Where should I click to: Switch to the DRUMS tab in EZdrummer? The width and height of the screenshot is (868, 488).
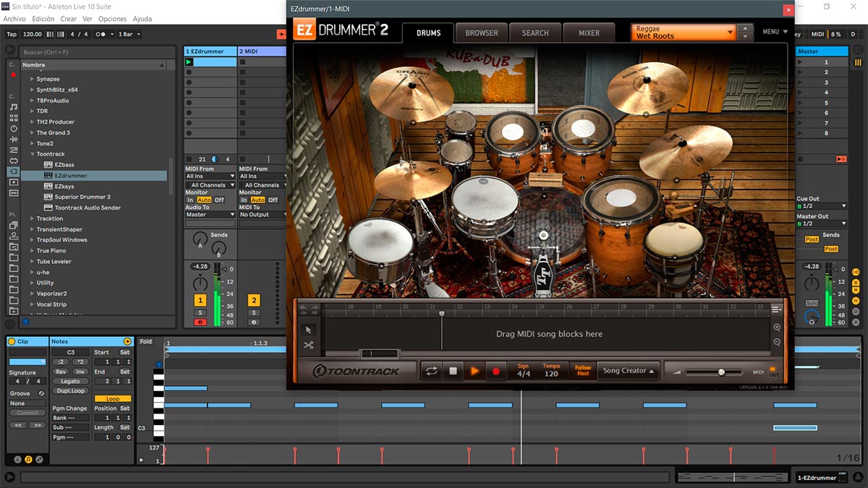click(428, 33)
